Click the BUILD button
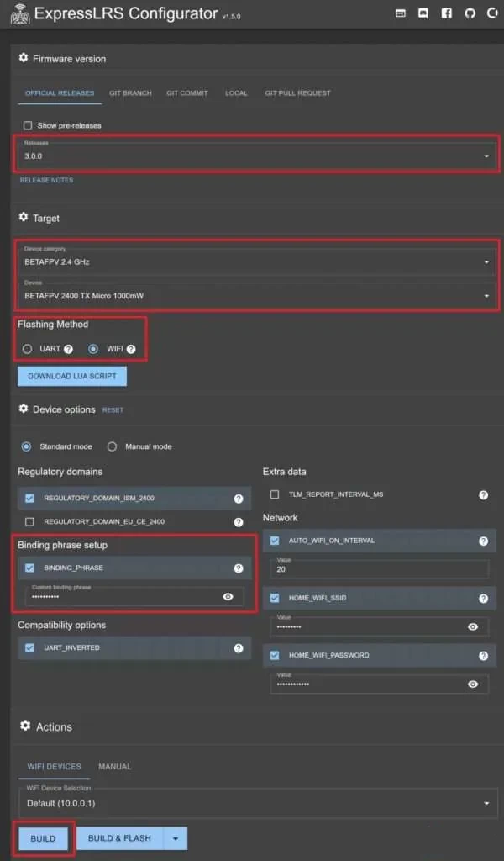 43,838
